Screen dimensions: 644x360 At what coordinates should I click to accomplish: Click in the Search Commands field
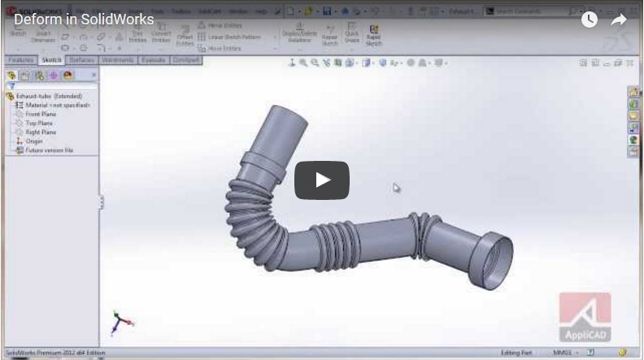[533, 11]
